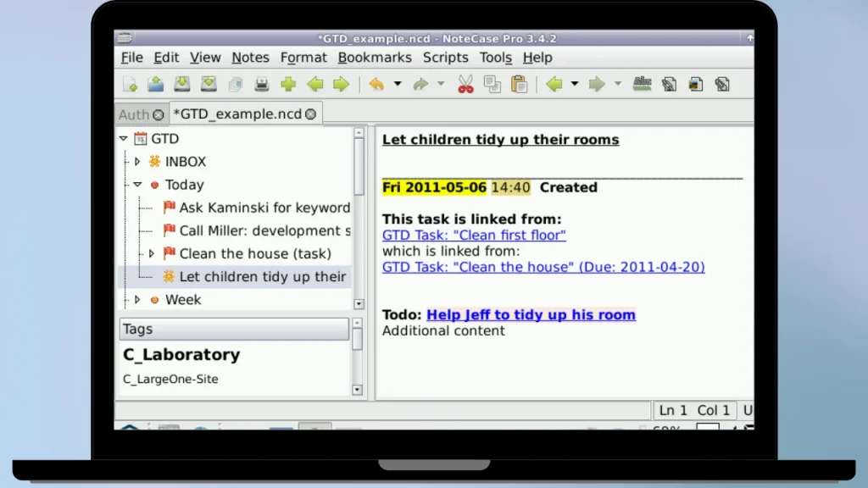
Task: Click the first green right-arrow toolbar icon
Action: 341,84
